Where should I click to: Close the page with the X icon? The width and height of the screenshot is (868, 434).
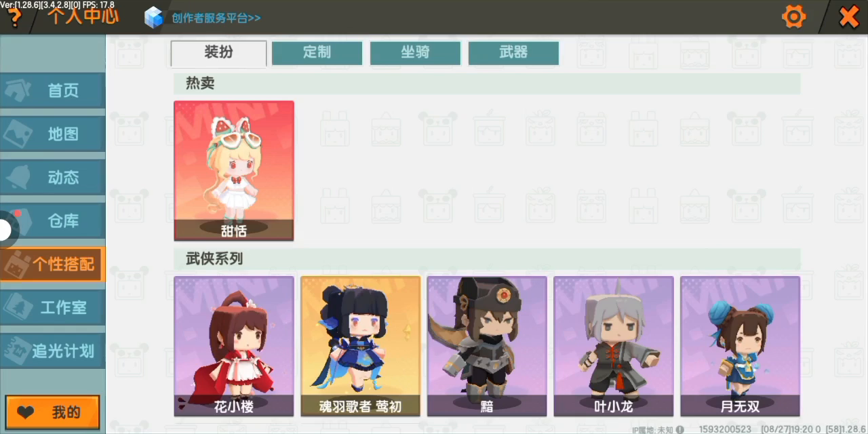click(849, 16)
